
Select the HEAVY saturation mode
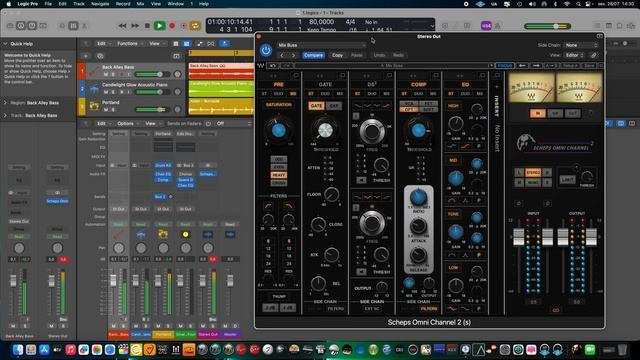[278, 175]
